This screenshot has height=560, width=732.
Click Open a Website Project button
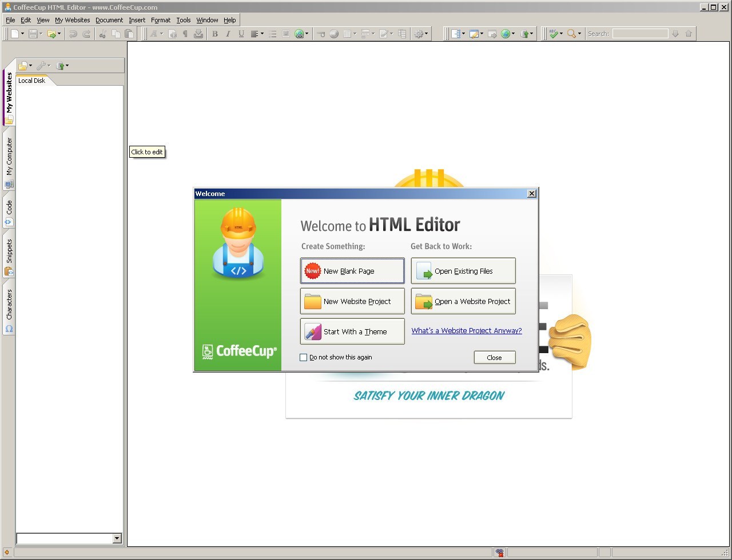coord(463,301)
